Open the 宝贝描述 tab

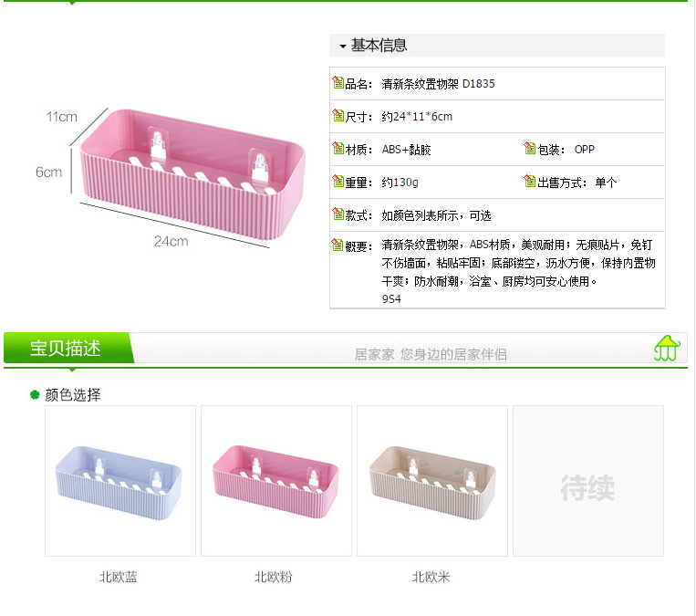[66, 348]
